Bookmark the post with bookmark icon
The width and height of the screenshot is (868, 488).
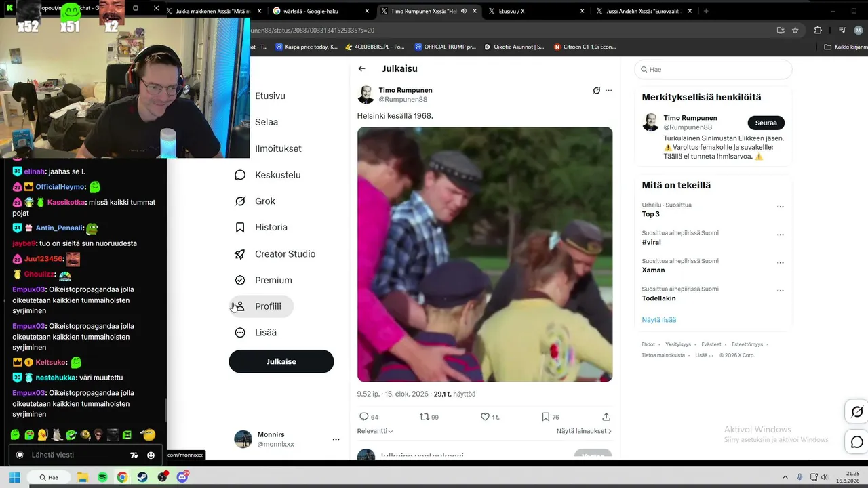545,417
